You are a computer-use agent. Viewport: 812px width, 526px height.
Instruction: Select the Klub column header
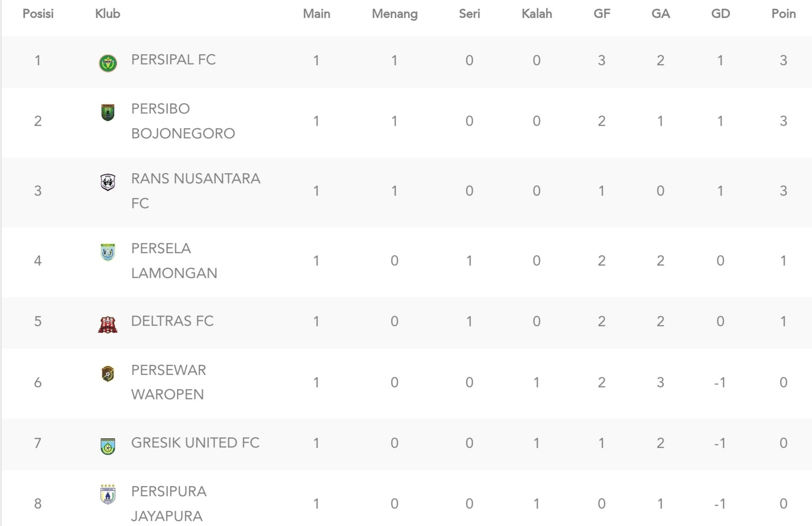[108, 14]
